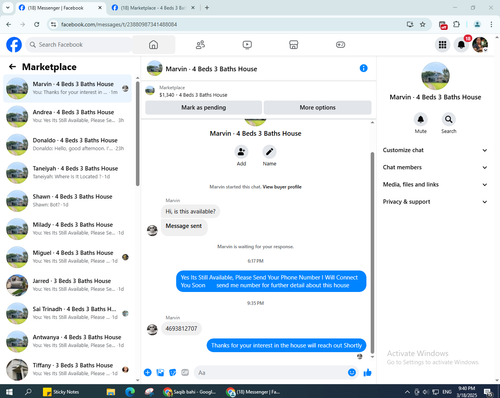Click browser address bar URL
Viewport: 500px width, 398px height.
click(119, 24)
